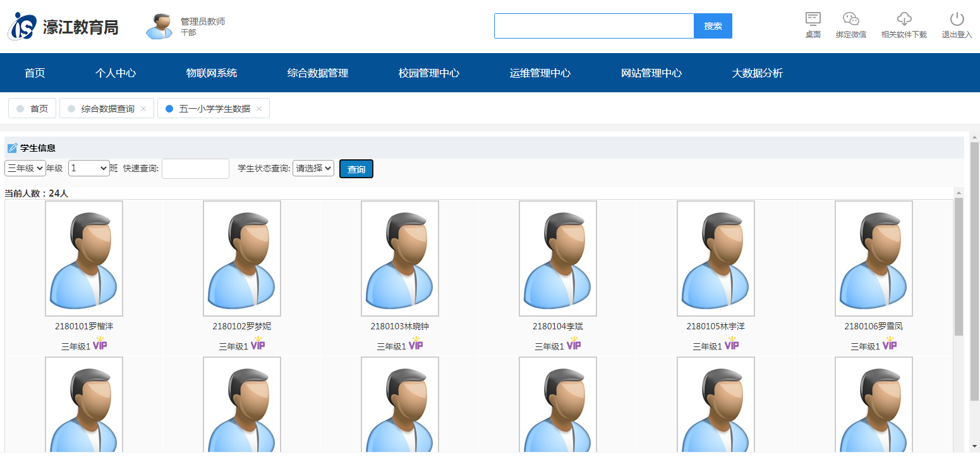The height and width of the screenshot is (457, 980).
Task: Open the 学生状态查询 请选择 dropdown
Action: coord(313,168)
